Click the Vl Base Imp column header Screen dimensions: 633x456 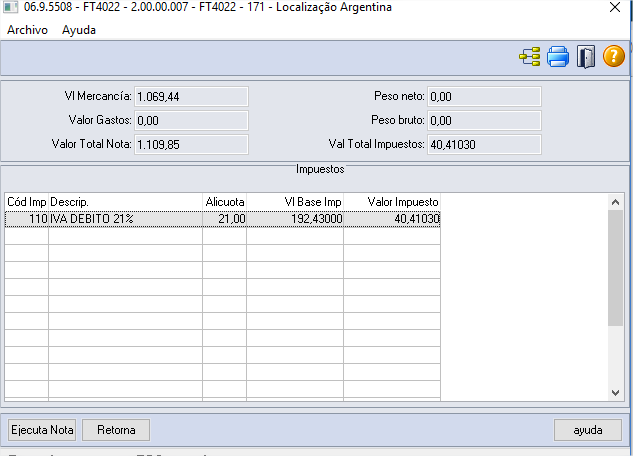295,202
